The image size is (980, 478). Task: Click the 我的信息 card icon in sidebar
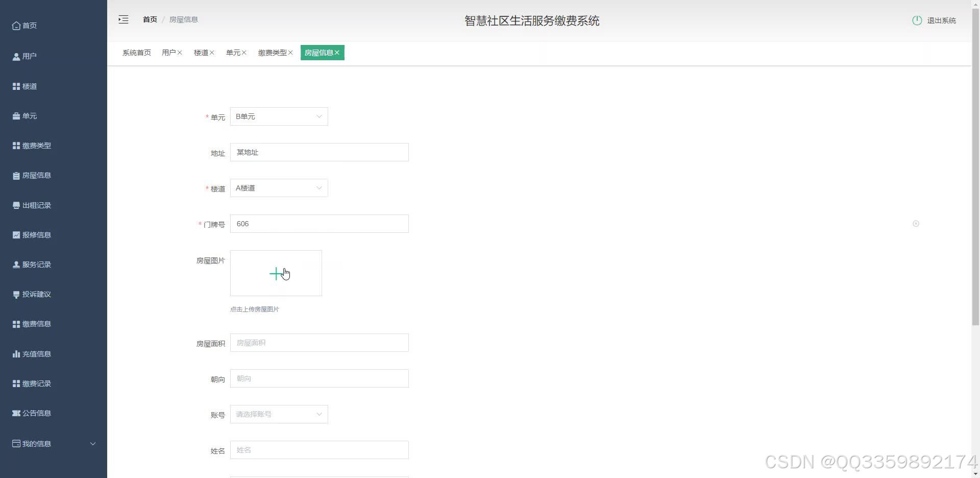[16, 444]
